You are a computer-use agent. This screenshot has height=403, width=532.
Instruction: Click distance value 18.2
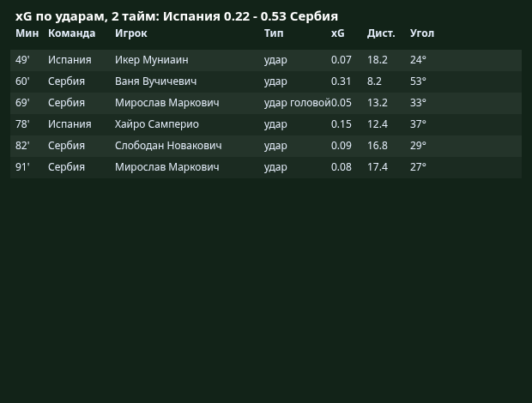pyautogui.click(x=378, y=60)
